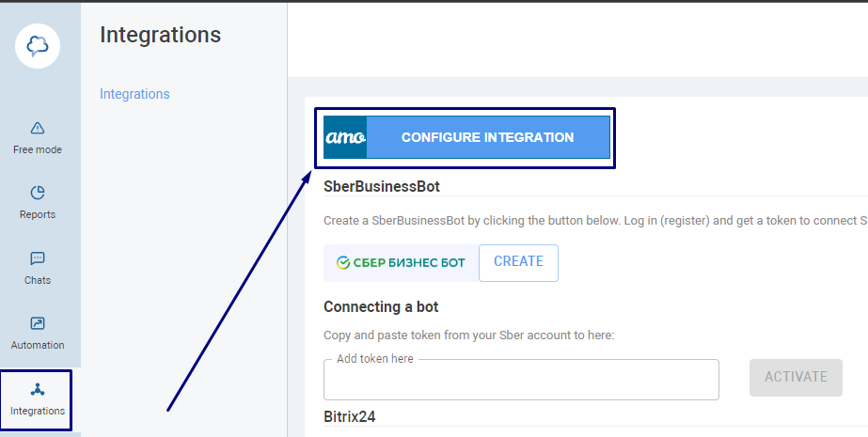Click the cloud chat logo icon
The image size is (868, 437).
click(38, 46)
